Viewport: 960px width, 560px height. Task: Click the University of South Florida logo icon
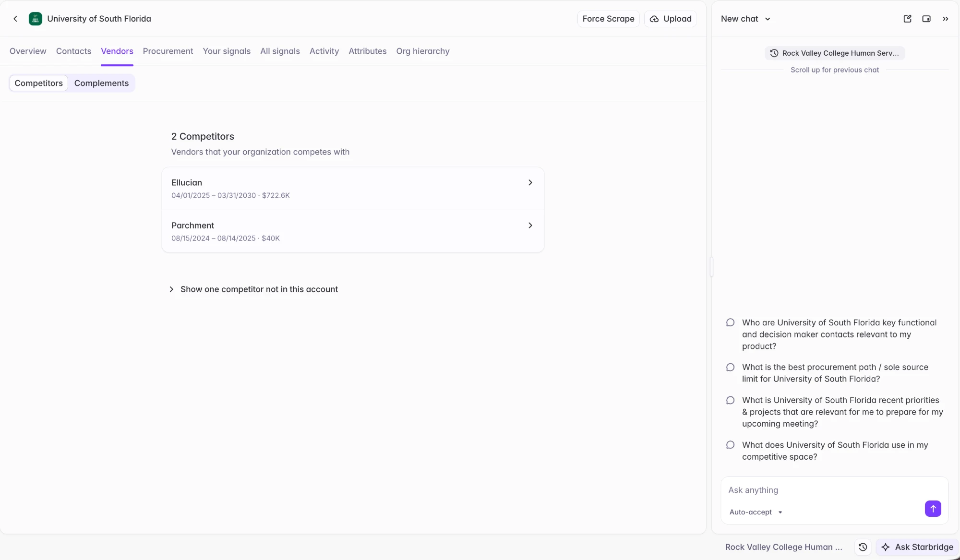tap(36, 19)
